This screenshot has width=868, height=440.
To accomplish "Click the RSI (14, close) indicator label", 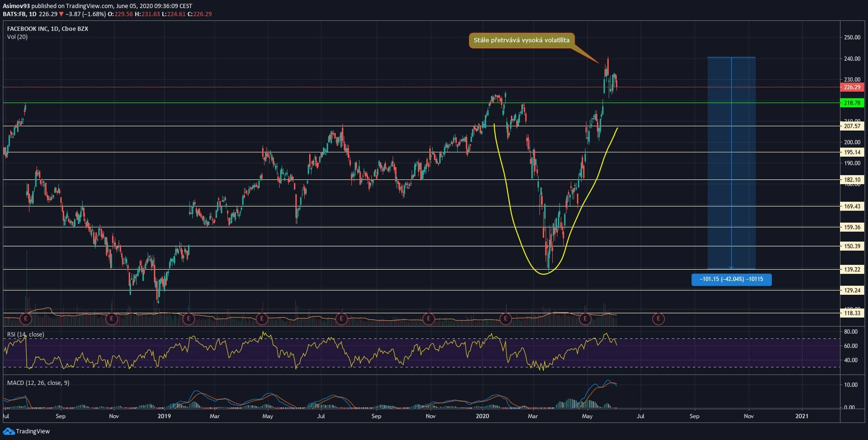I will pyautogui.click(x=26, y=335).
